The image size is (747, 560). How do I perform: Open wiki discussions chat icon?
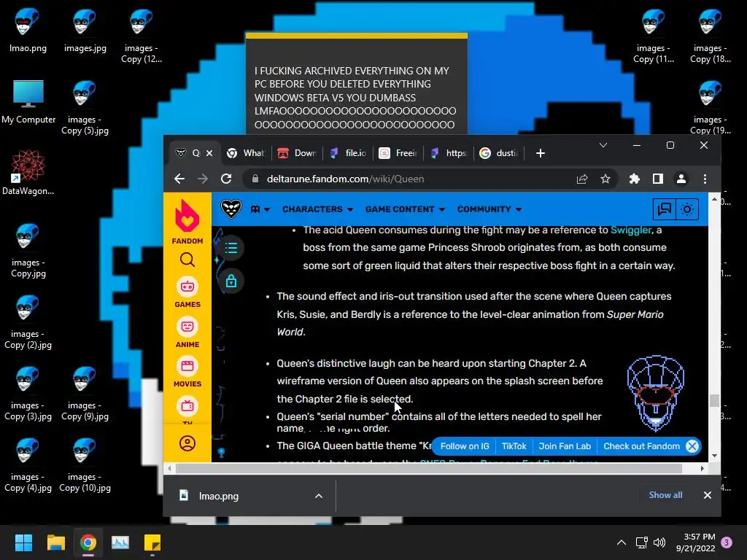click(x=664, y=209)
